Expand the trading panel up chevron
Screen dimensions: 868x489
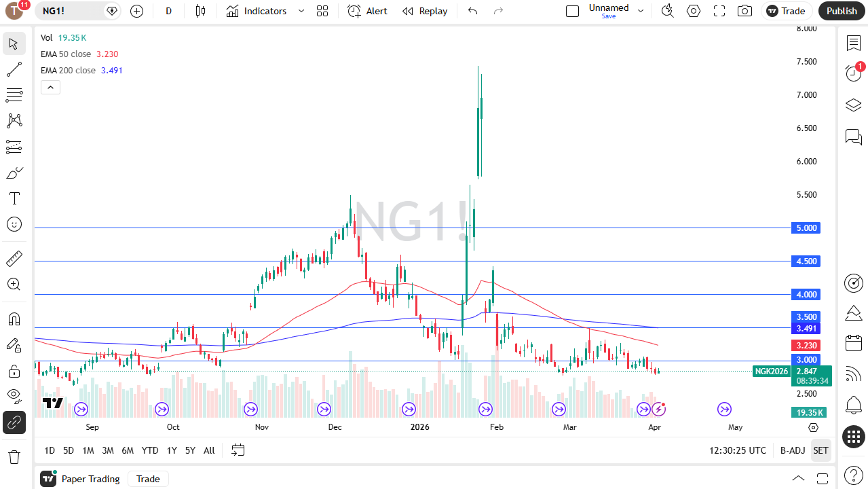point(799,479)
